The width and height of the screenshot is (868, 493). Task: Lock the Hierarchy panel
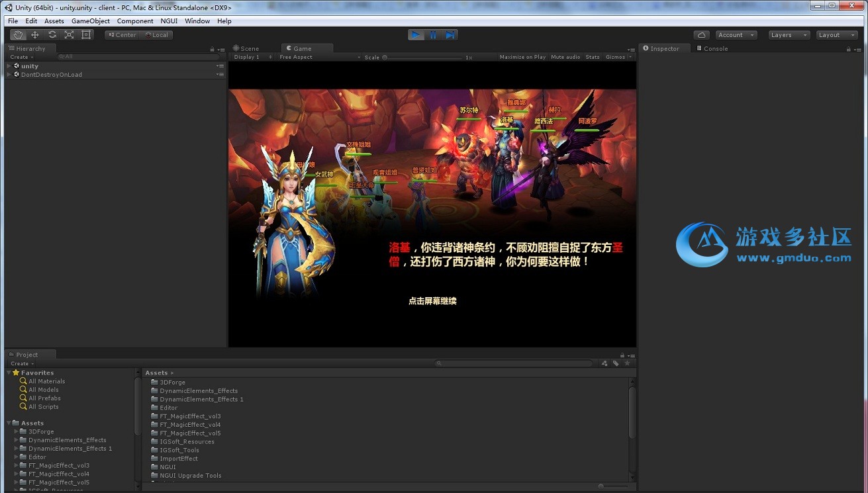click(x=213, y=49)
